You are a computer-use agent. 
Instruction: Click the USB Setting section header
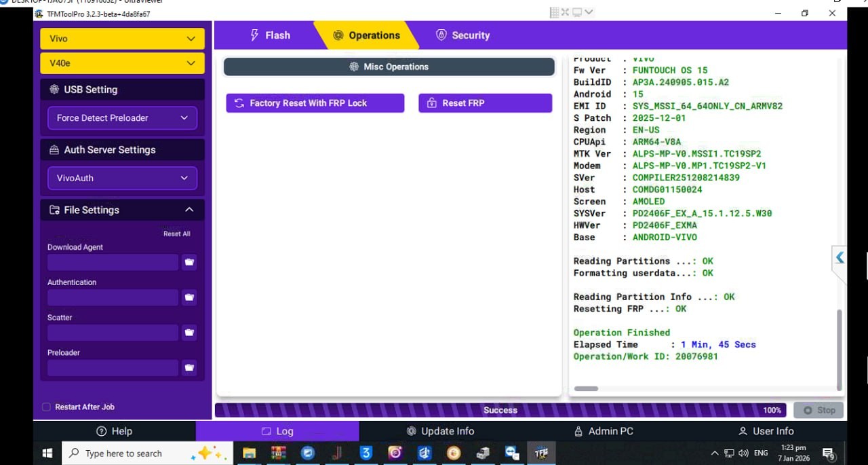[x=122, y=90]
